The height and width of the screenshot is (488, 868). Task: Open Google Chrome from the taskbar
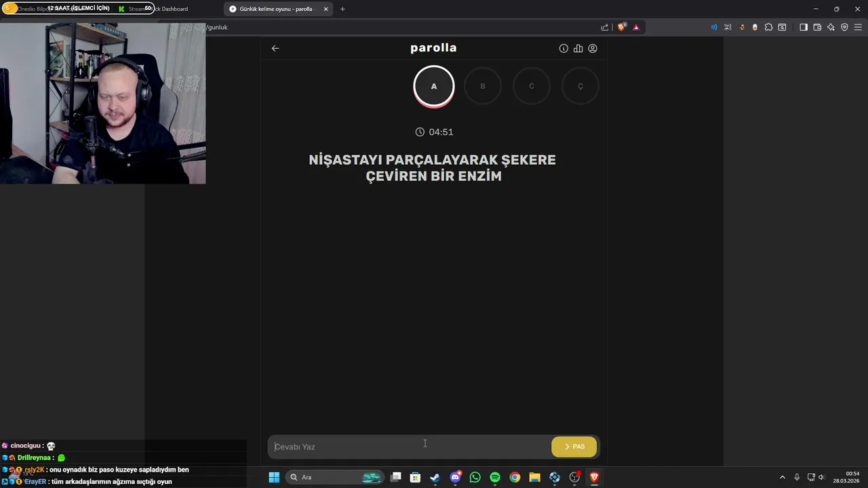515,477
